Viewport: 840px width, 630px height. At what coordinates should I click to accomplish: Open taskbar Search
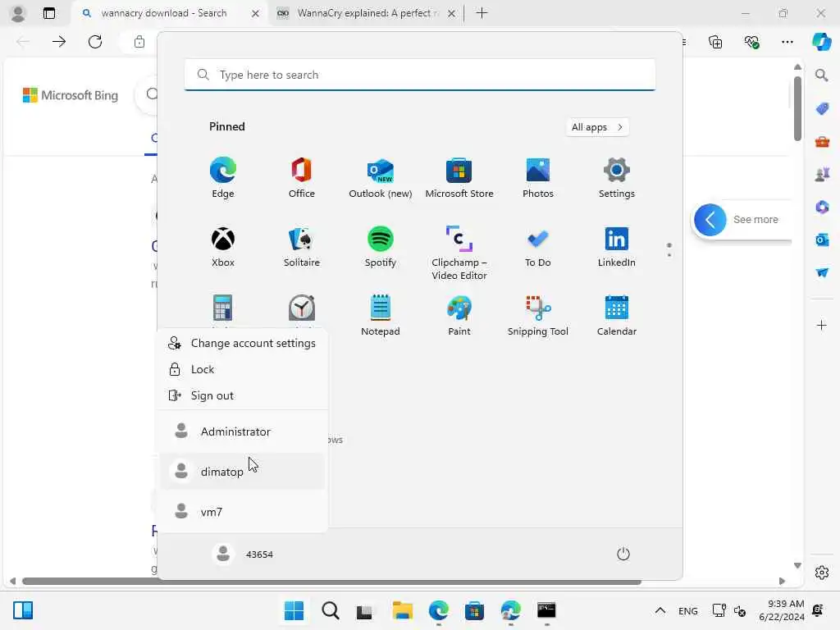[x=330, y=610]
